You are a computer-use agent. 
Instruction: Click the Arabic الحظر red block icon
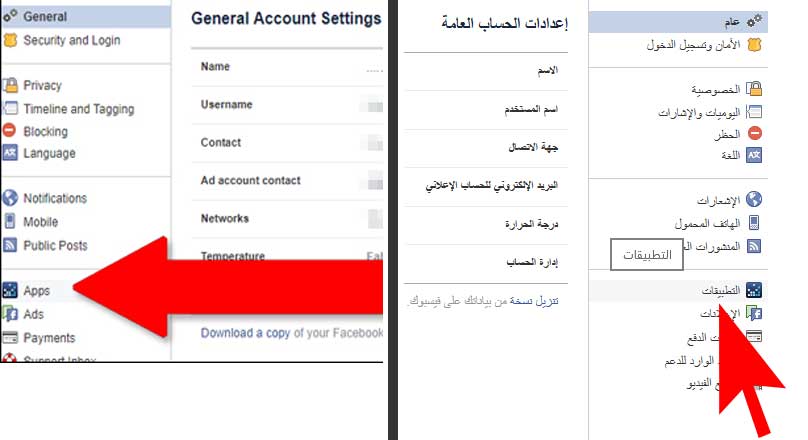[754, 133]
